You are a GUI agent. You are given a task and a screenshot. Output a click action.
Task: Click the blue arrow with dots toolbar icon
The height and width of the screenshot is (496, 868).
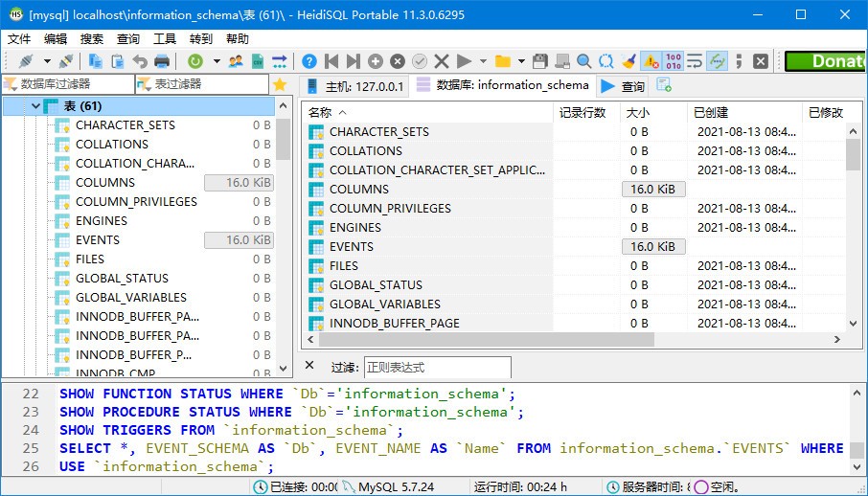(280, 61)
